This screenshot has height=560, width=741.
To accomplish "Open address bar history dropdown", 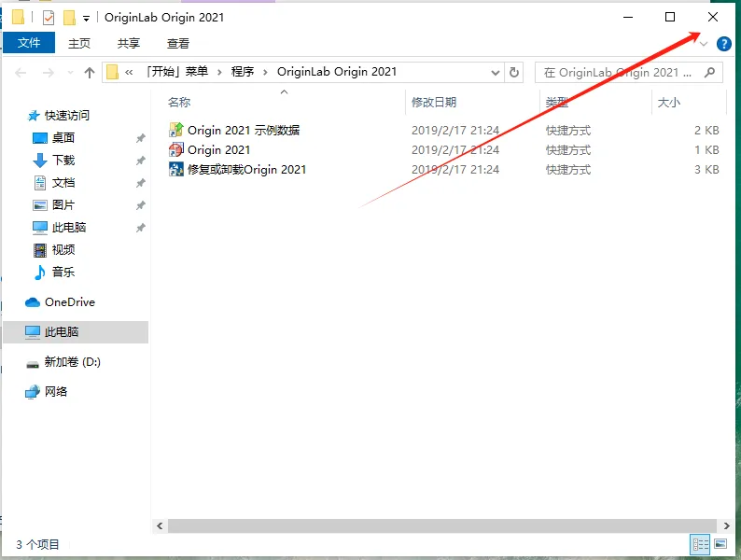I will pyautogui.click(x=496, y=72).
